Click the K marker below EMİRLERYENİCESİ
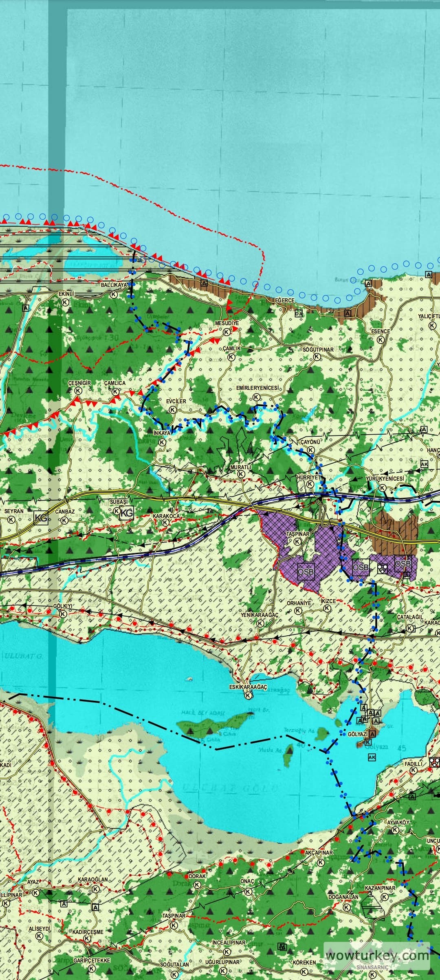This screenshot has width=440, height=980. click(x=256, y=397)
